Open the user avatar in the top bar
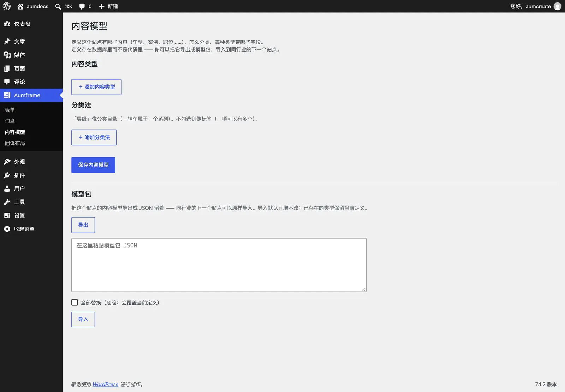This screenshot has width=565, height=392. (x=558, y=6)
